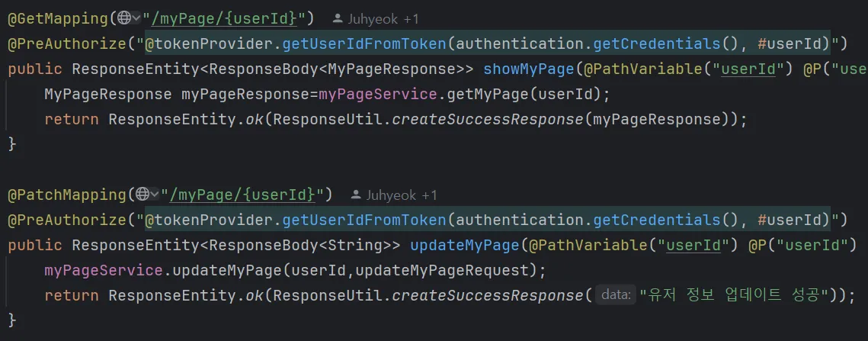Click getUserIdFromToken above the showMyPage method
Viewport: 868px width, 341px height.
[365, 43]
